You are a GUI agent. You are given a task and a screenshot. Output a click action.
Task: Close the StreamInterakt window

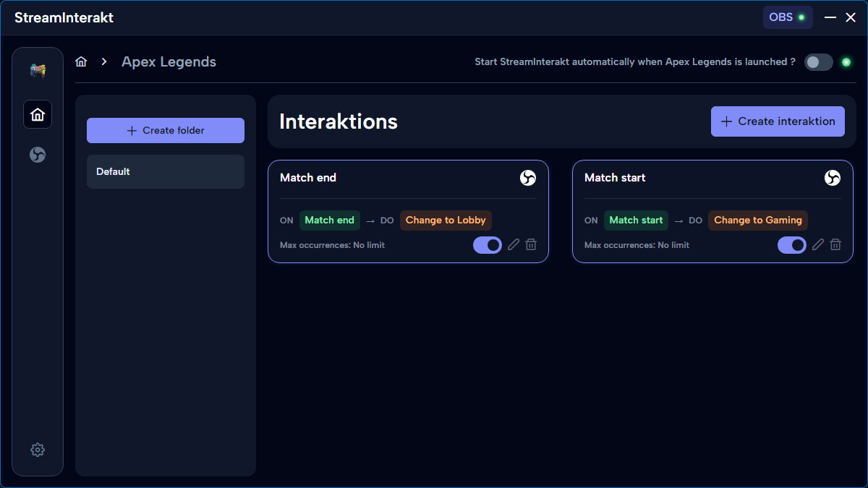coord(851,17)
